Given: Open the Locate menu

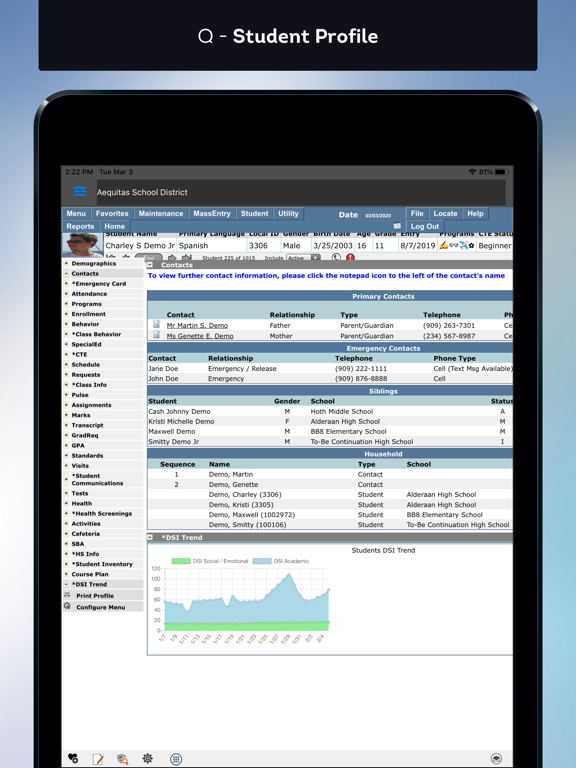Looking at the screenshot, I should (x=445, y=214).
